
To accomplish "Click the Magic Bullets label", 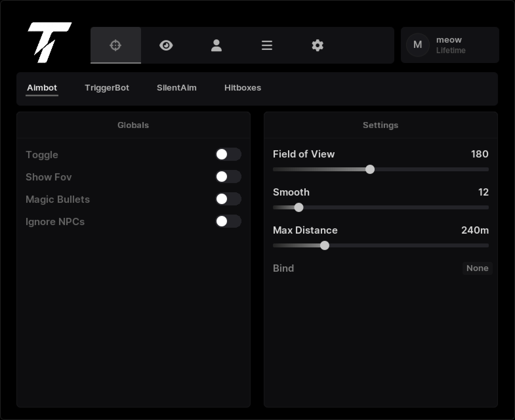I will tap(58, 199).
